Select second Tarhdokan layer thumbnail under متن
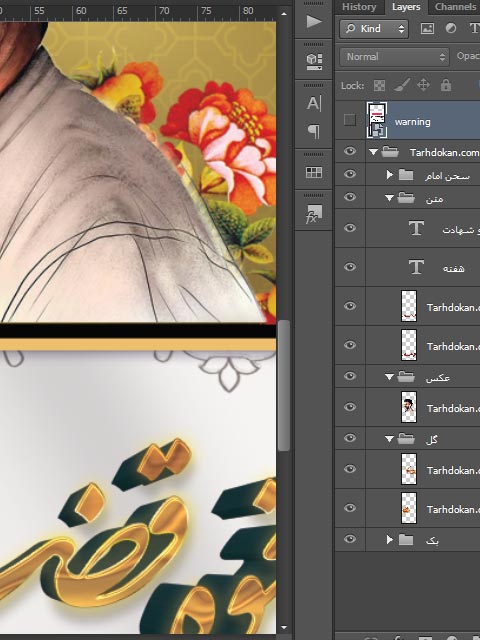 pyautogui.click(x=409, y=345)
